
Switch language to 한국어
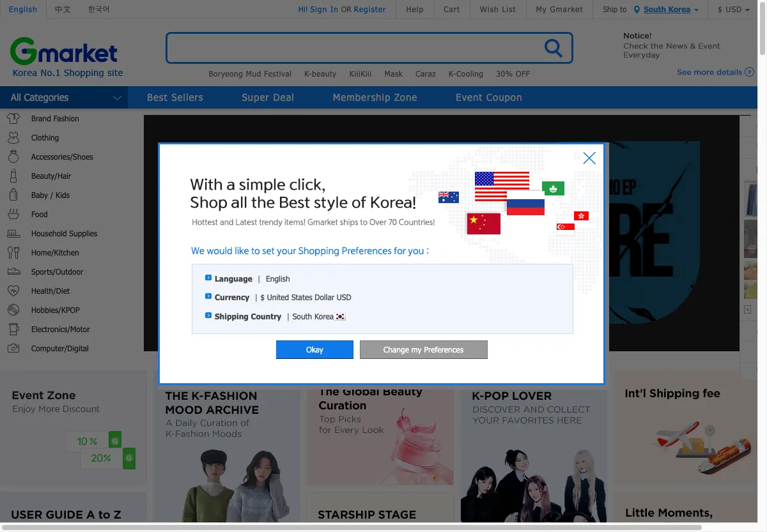point(99,10)
